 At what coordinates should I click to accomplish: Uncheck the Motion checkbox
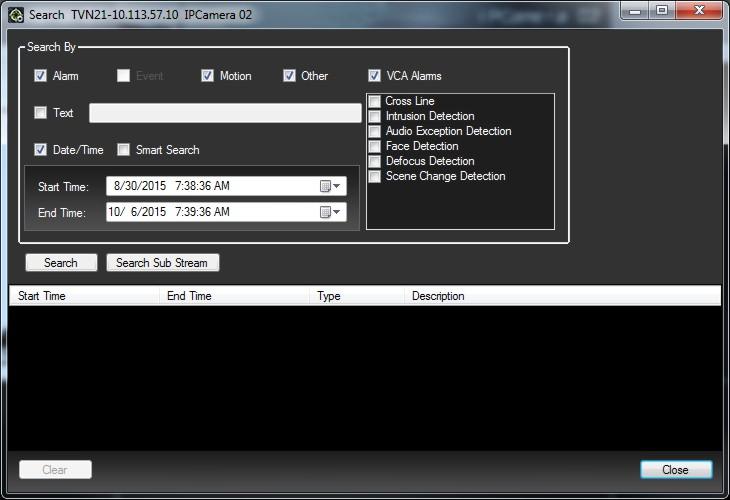(x=207, y=75)
